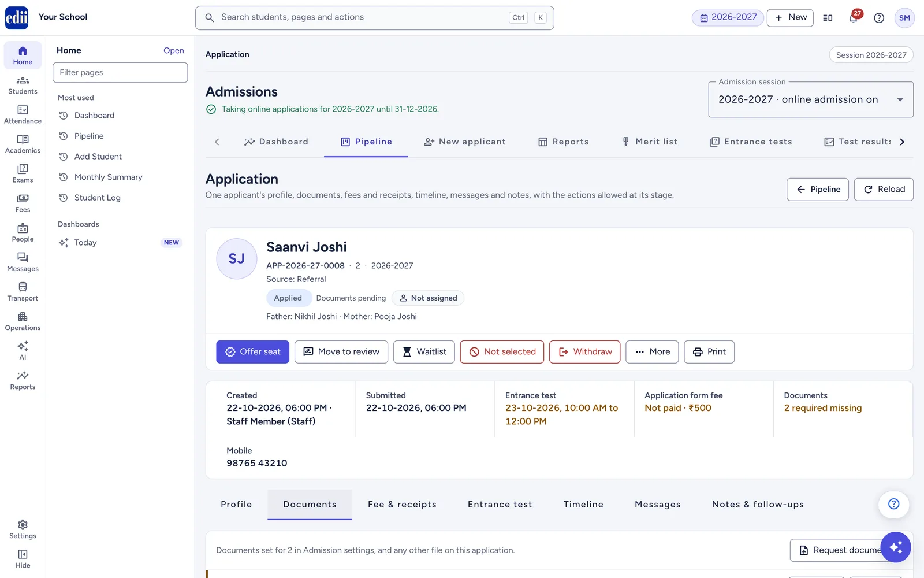Viewport: 924px width, 578px height.
Task: Mark applicant as Not selected
Action: pyautogui.click(x=502, y=351)
